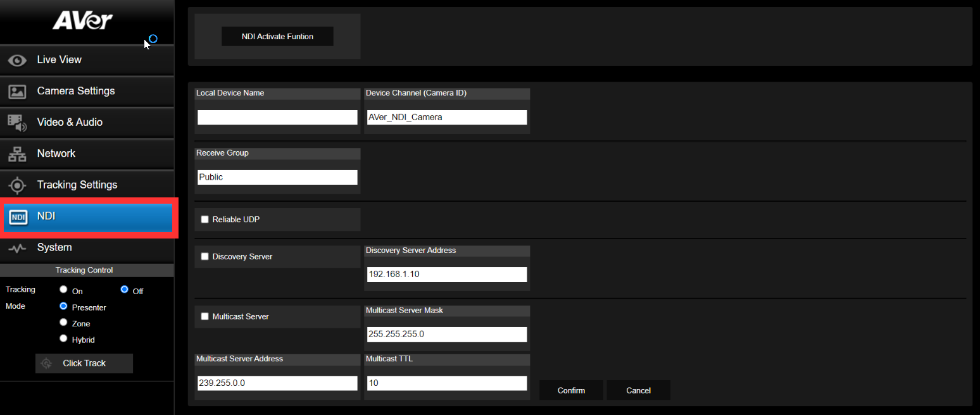Turn Tracking On
The image size is (980, 415).
pos(63,290)
